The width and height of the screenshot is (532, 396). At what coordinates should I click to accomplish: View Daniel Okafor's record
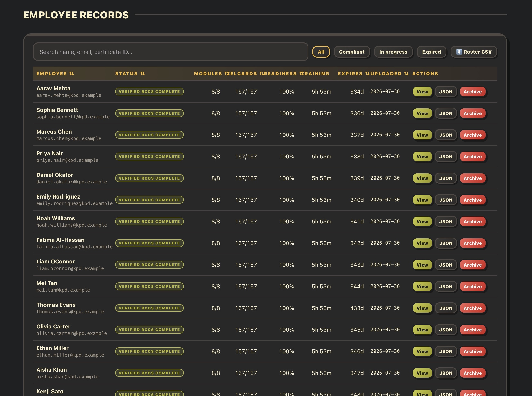click(422, 178)
